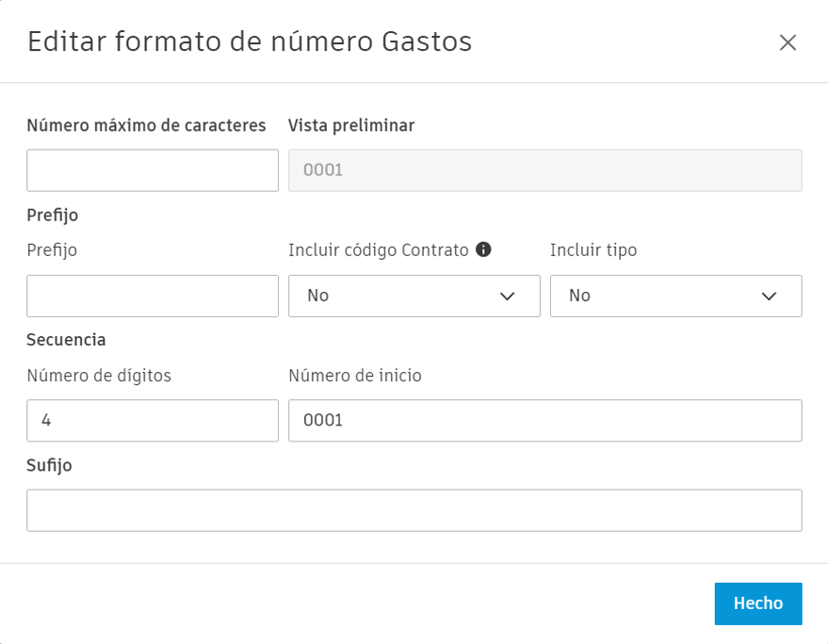Click the Número de dígitos field showing 4
The height and width of the screenshot is (644, 828).
[152, 420]
